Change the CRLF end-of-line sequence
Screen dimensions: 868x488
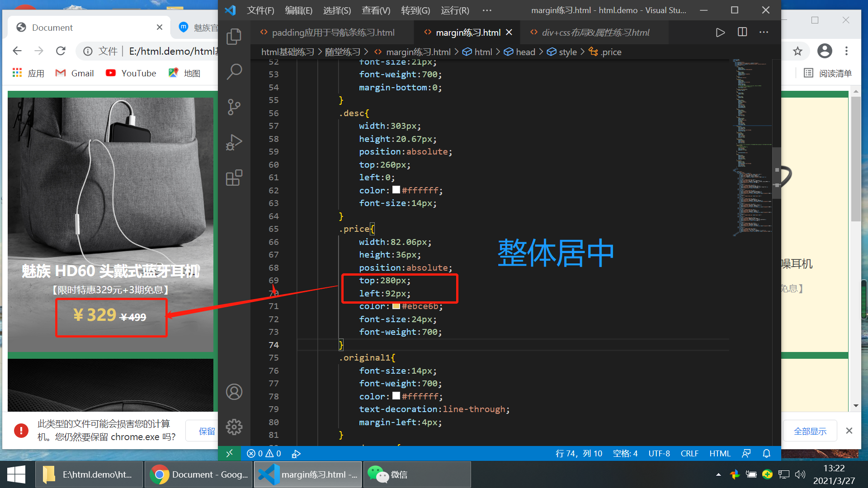click(689, 453)
